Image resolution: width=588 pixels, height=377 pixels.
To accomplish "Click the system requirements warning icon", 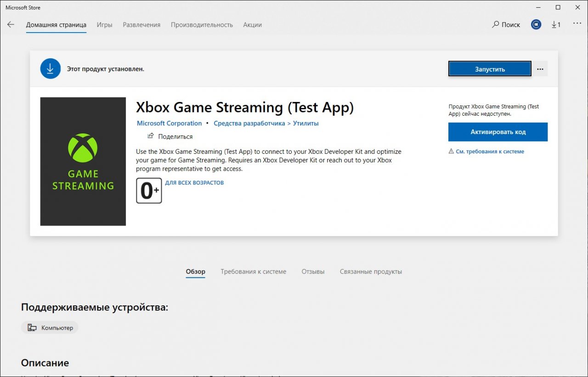I will 451,151.
